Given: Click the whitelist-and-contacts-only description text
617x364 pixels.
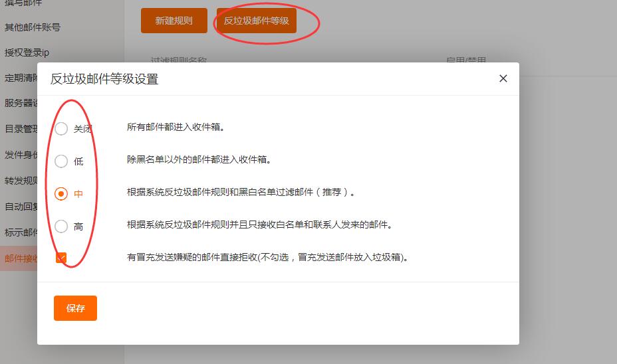Looking at the screenshot, I should click(259, 225).
